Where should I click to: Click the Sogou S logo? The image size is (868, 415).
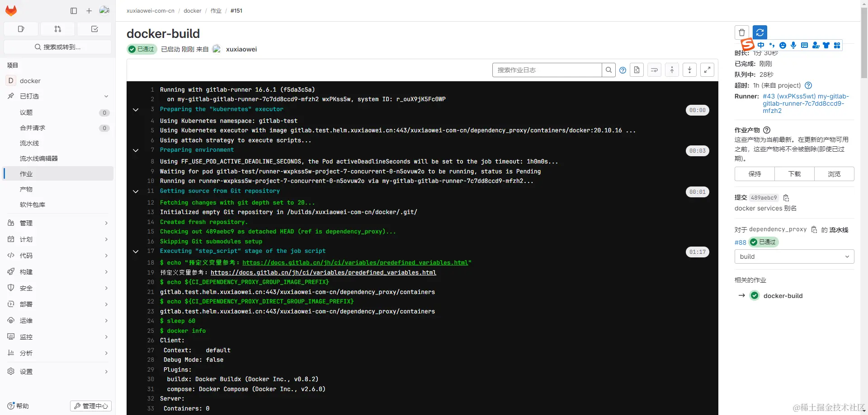(748, 44)
